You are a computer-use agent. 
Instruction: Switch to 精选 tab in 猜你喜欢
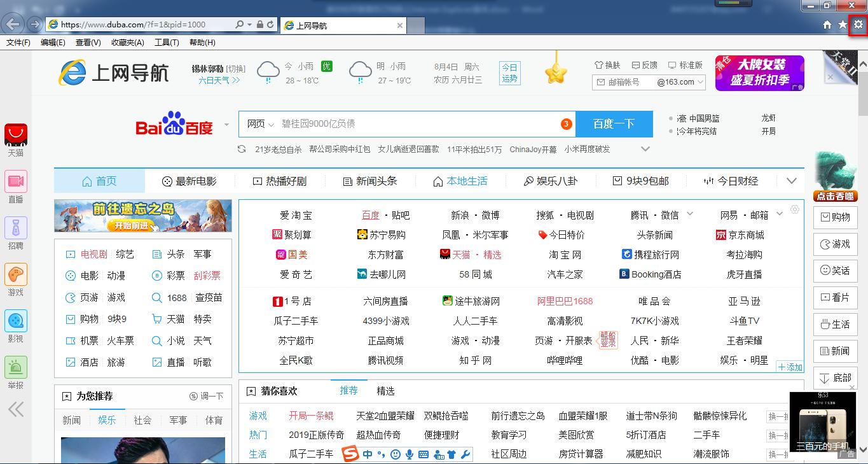pyautogui.click(x=385, y=391)
